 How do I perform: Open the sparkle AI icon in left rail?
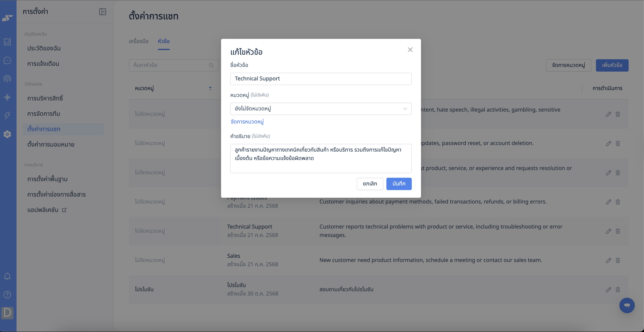pyautogui.click(x=7, y=97)
